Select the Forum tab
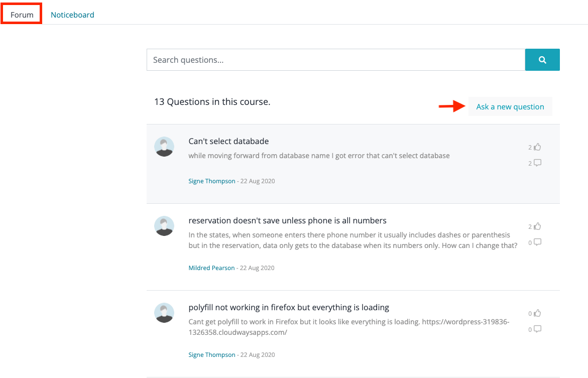Screen dimensions: 588x378 [21, 14]
